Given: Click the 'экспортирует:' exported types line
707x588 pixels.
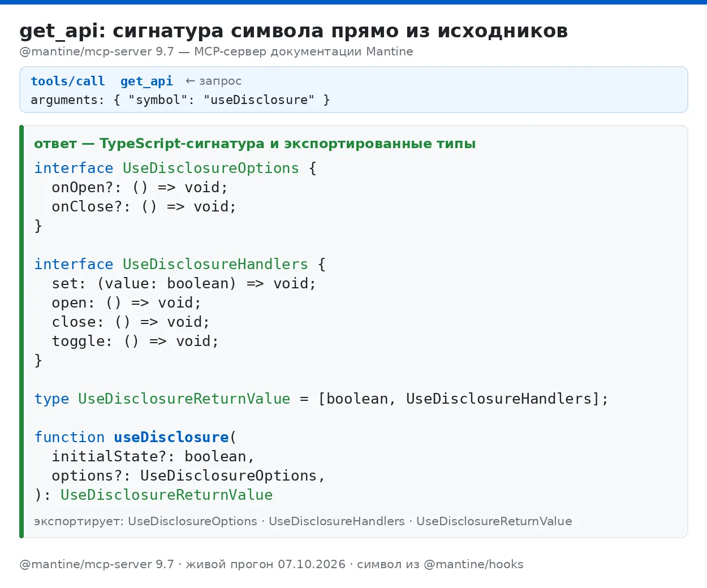Looking at the screenshot, I should coord(303,521).
